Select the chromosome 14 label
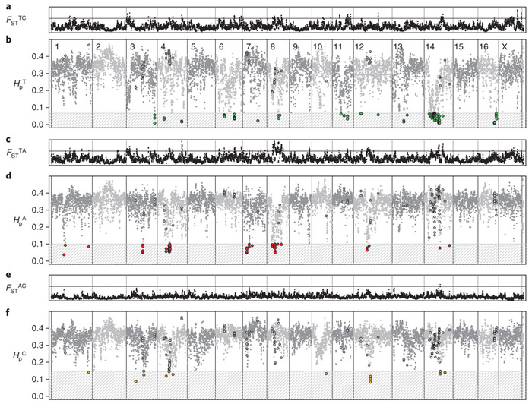Image resolution: width=532 pixels, height=404 pixels. [430, 48]
